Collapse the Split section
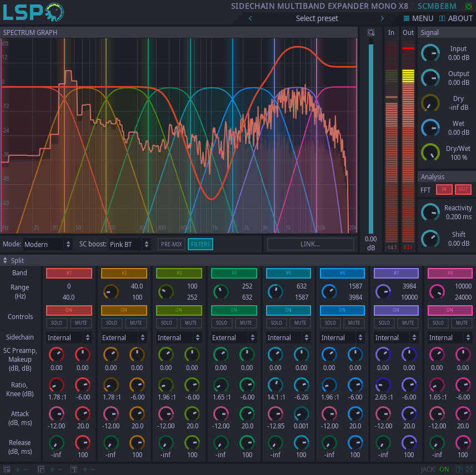 tap(6, 260)
